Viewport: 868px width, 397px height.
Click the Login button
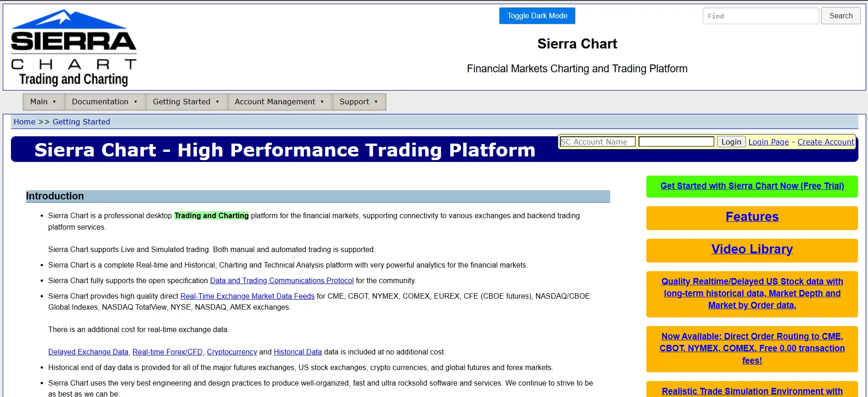click(731, 142)
